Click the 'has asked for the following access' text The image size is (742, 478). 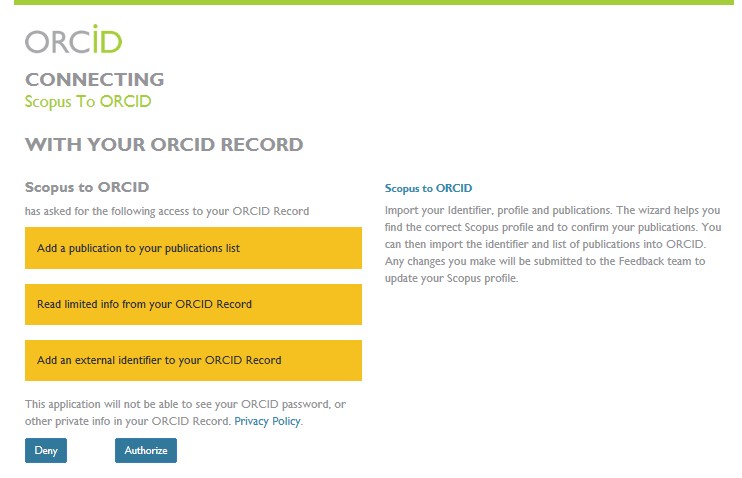pyautogui.click(x=167, y=211)
